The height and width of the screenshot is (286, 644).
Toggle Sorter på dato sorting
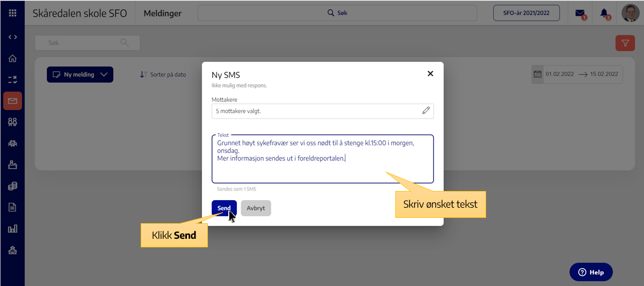tap(163, 75)
